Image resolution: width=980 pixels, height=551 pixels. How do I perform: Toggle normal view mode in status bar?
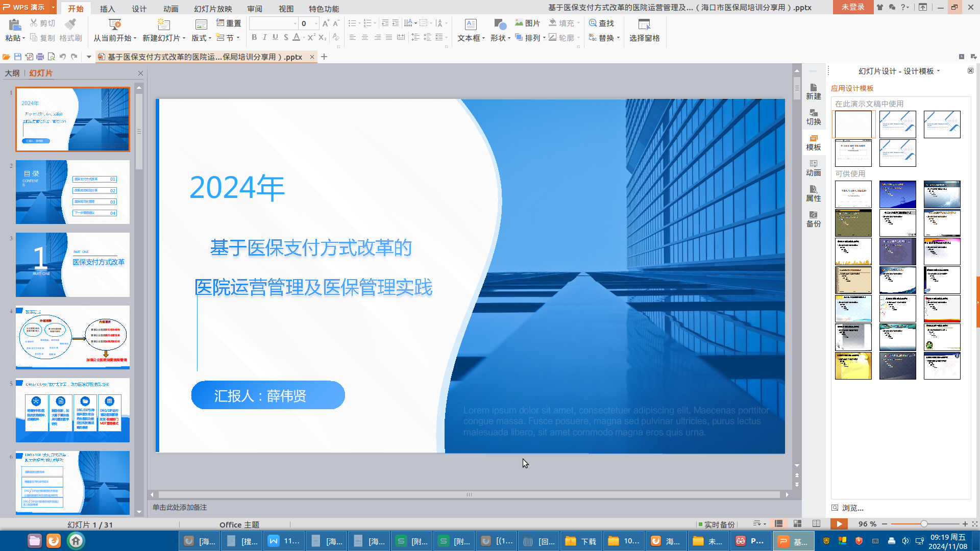778,524
